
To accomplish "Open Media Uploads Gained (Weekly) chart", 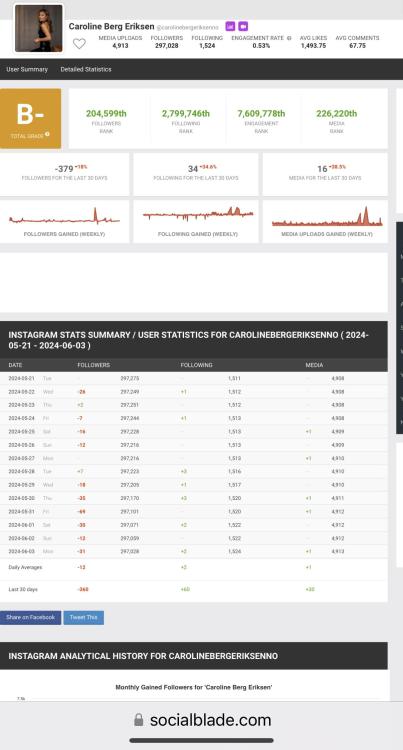I will click(x=325, y=221).
